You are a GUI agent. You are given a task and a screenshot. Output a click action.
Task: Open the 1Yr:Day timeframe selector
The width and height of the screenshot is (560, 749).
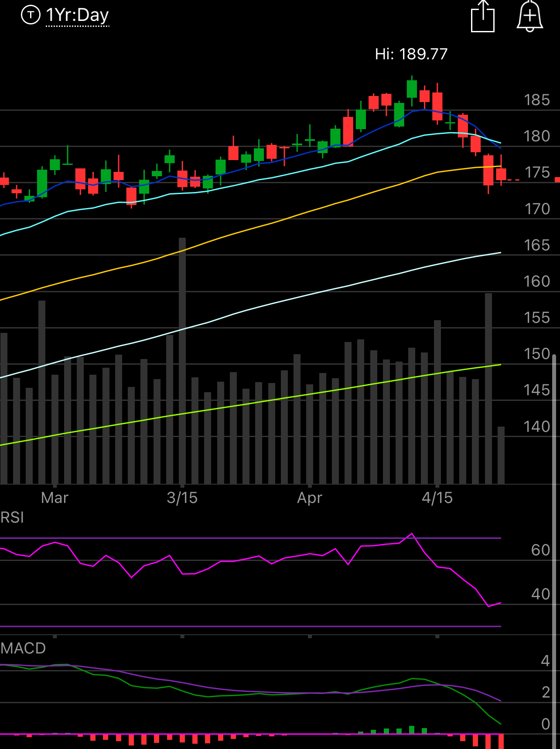point(77,15)
